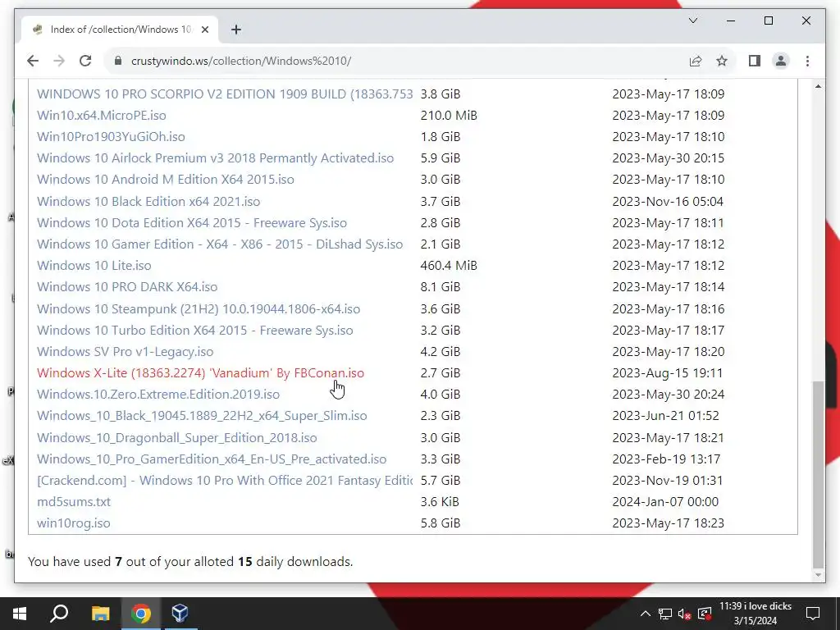Bookmark this page with star
The image size is (840, 630).
pyautogui.click(x=722, y=61)
